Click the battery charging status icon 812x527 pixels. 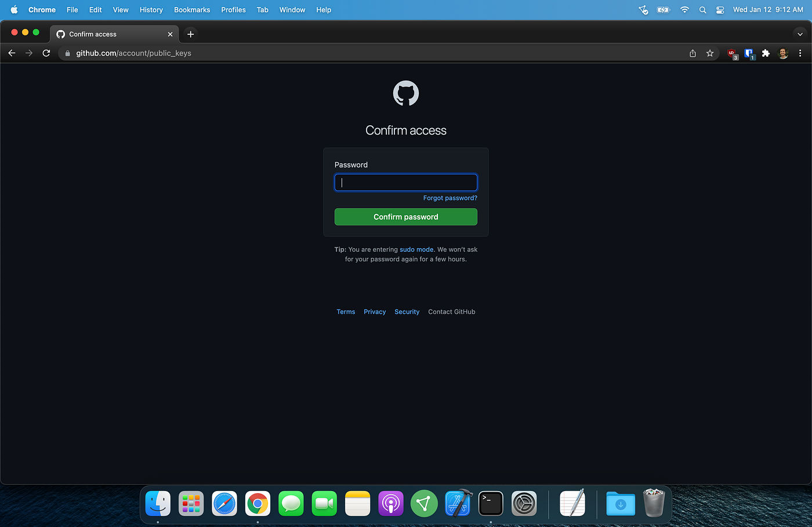tap(663, 10)
